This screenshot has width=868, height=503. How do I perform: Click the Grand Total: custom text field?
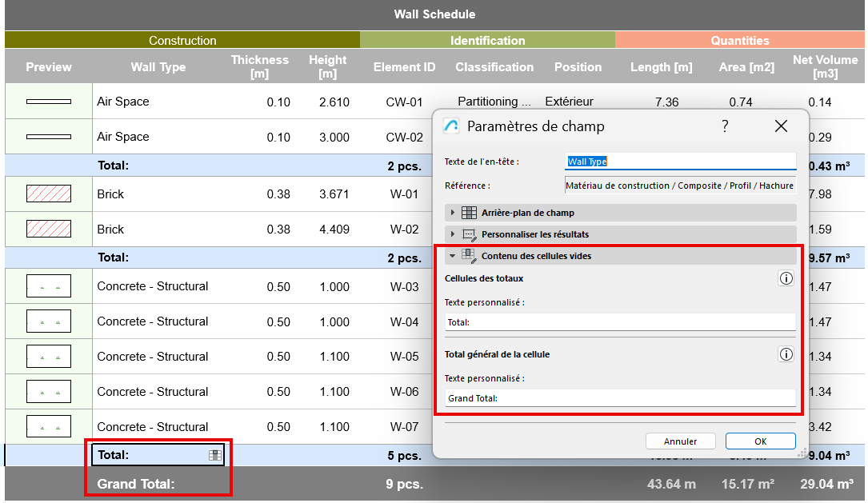click(x=621, y=398)
